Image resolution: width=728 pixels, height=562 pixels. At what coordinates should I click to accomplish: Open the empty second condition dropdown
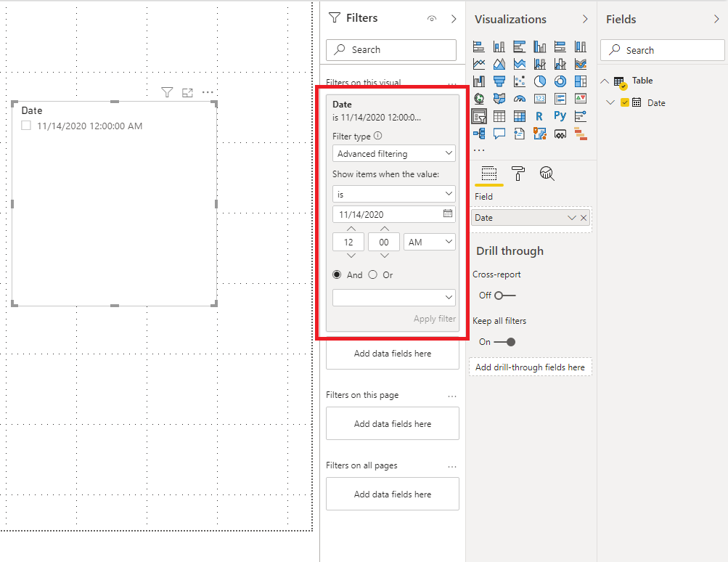393,297
